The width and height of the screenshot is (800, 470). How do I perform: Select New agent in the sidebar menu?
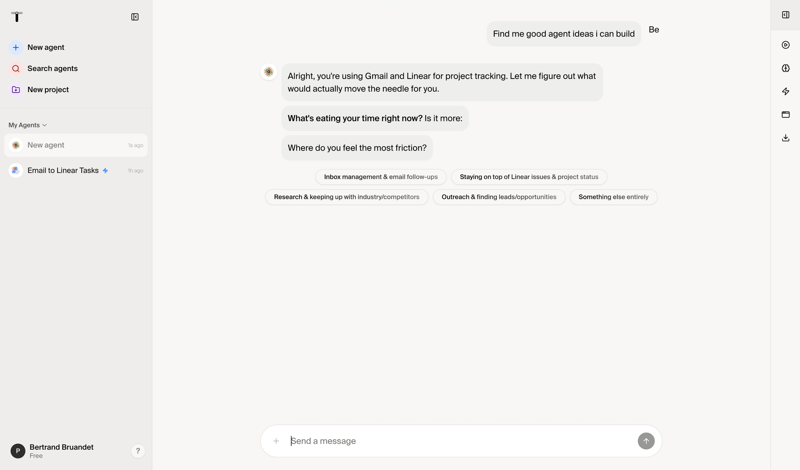click(x=46, y=47)
